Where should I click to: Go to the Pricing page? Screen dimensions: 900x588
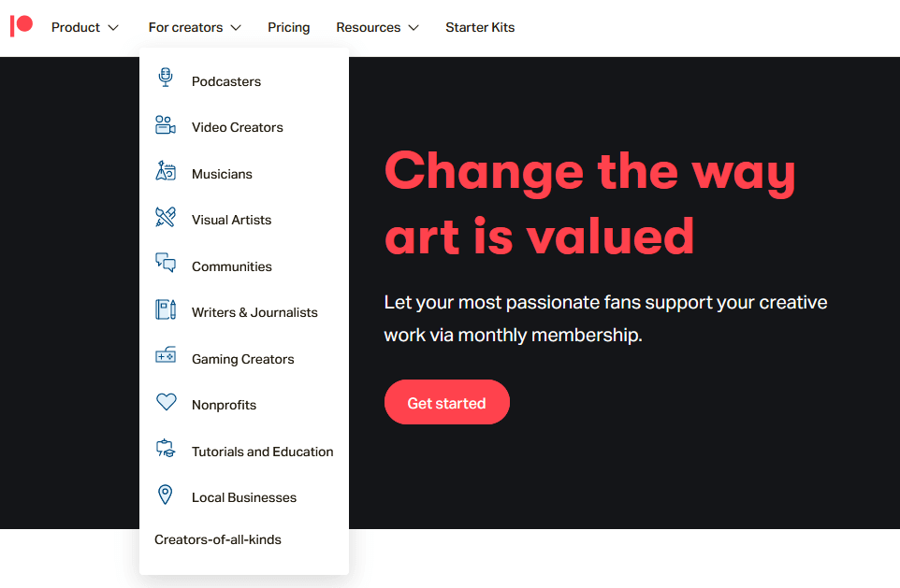pyautogui.click(x=288, y=27)
